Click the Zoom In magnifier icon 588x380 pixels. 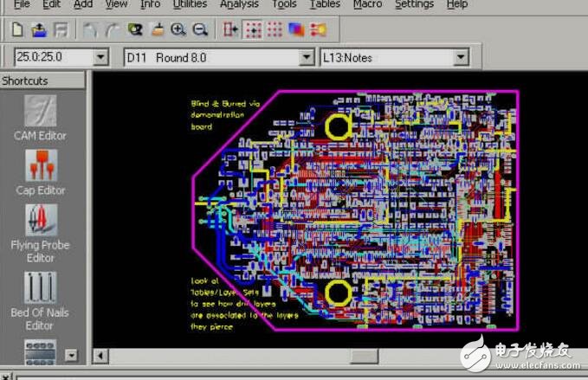(x=179, y=30)
